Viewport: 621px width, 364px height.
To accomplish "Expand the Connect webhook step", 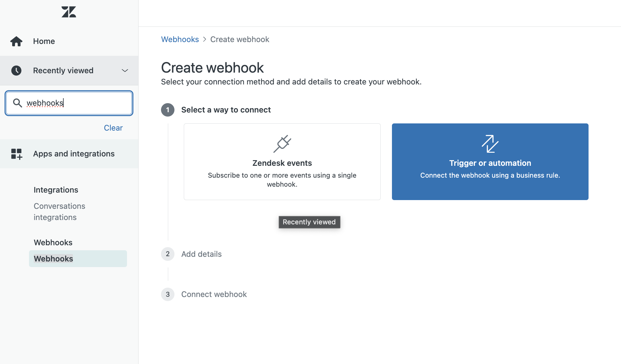I will tap(214, 294).
